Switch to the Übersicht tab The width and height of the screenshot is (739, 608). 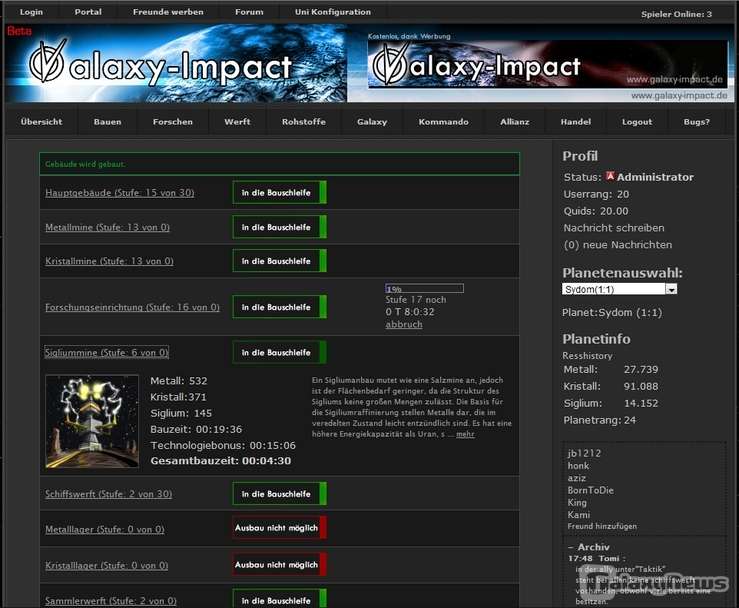pos(41,122)
